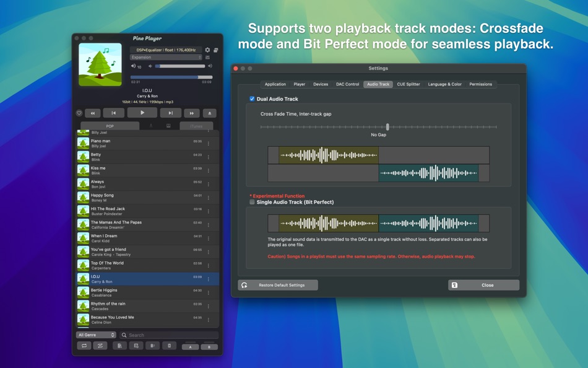Click the add file icon
The image size is (588, 368).
coord(119,346)
